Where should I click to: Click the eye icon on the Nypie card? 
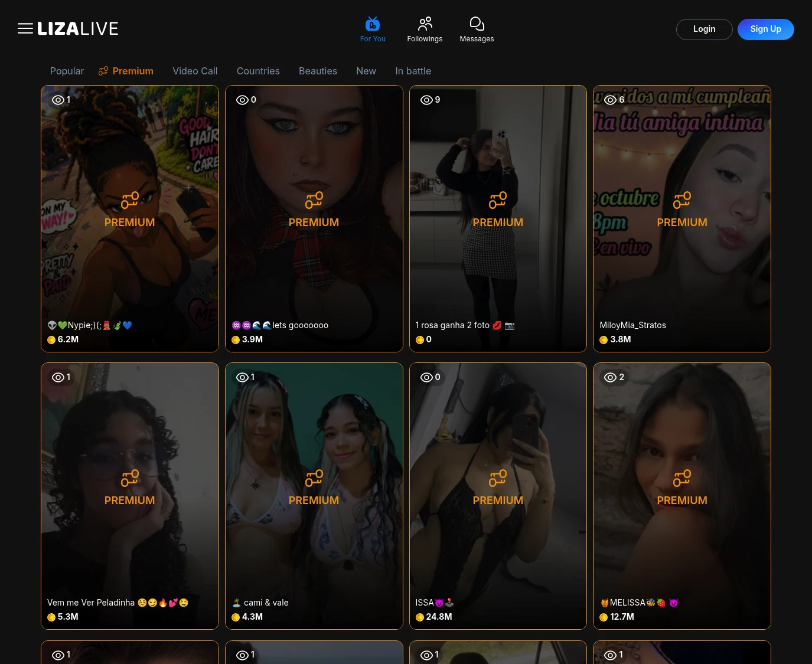[x=58, y=100]
